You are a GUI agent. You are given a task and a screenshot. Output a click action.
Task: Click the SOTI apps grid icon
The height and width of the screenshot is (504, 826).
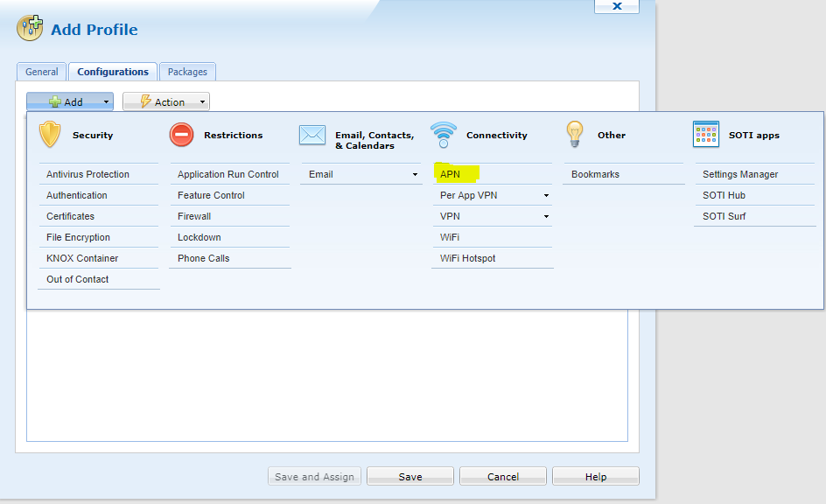[x=706, y=134]
